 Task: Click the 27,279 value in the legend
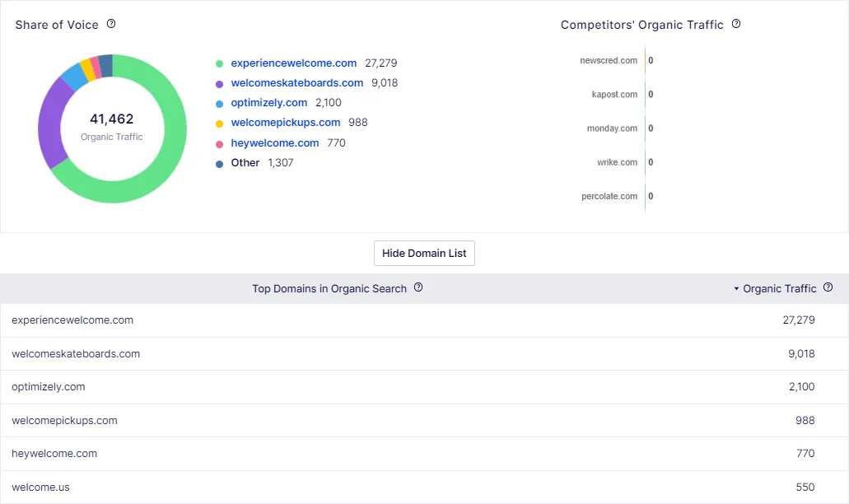tap(380, 63)
